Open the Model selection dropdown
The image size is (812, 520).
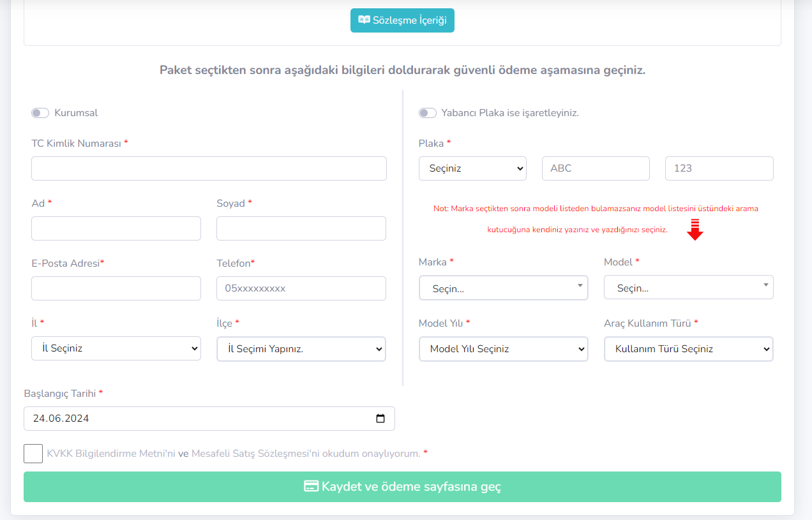pyautogui.click(x=689, y=287)
